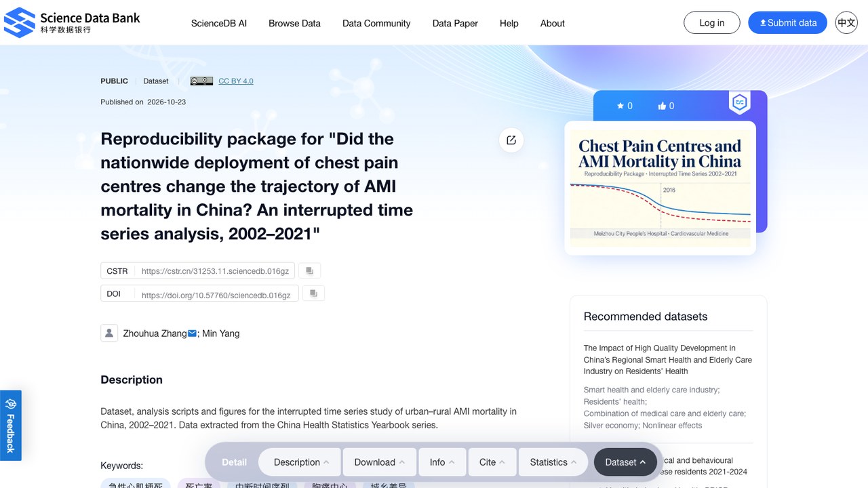Click the Detail label in floating bar

click(234, 462)
